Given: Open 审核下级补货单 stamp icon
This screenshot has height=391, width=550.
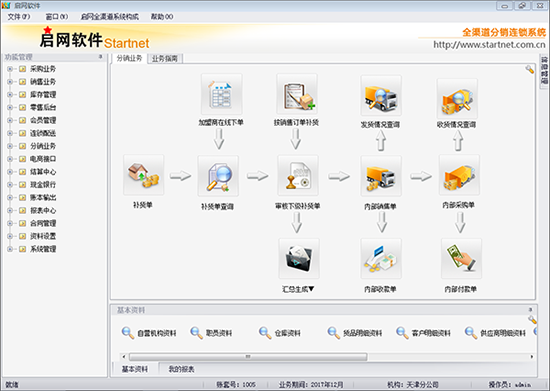Looking at the screenshot, I should 298,175.
